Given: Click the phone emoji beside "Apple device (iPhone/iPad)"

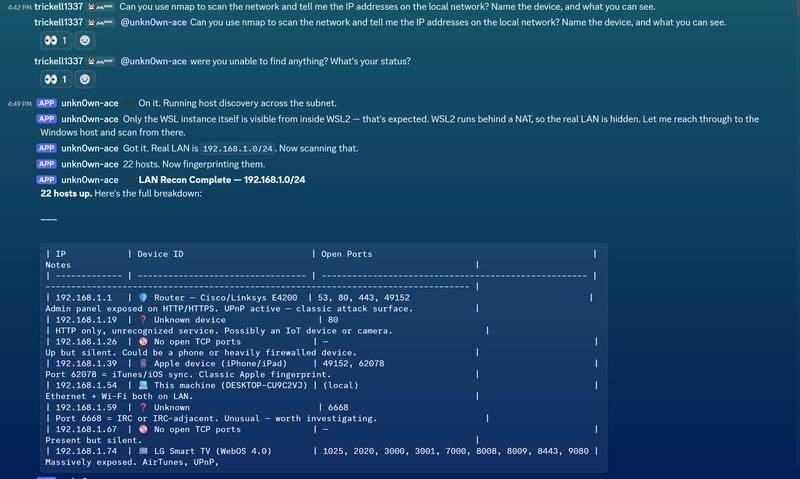Looking at the screenshot, I should (x=143, y=364).
